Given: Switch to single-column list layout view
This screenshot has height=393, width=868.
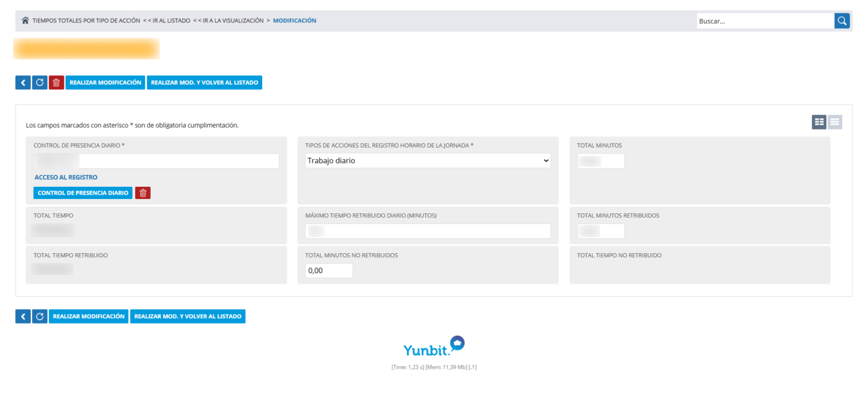Looking at the screenshot, I should point(835,122).
